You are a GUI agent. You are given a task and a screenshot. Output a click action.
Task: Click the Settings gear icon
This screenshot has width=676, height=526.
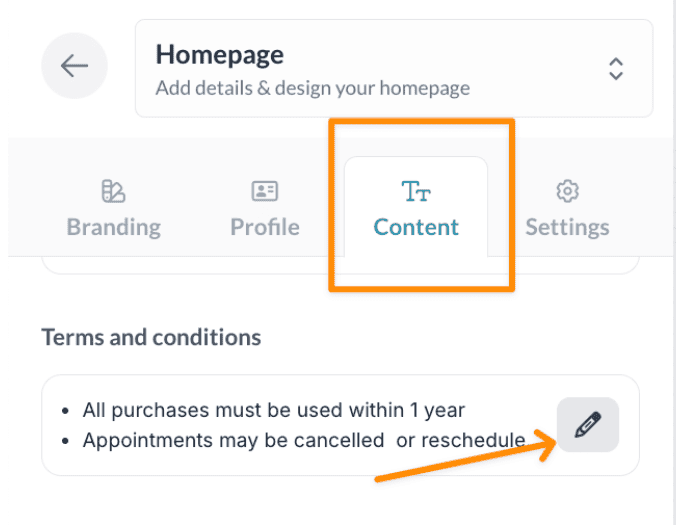click(x=567, y=190)
